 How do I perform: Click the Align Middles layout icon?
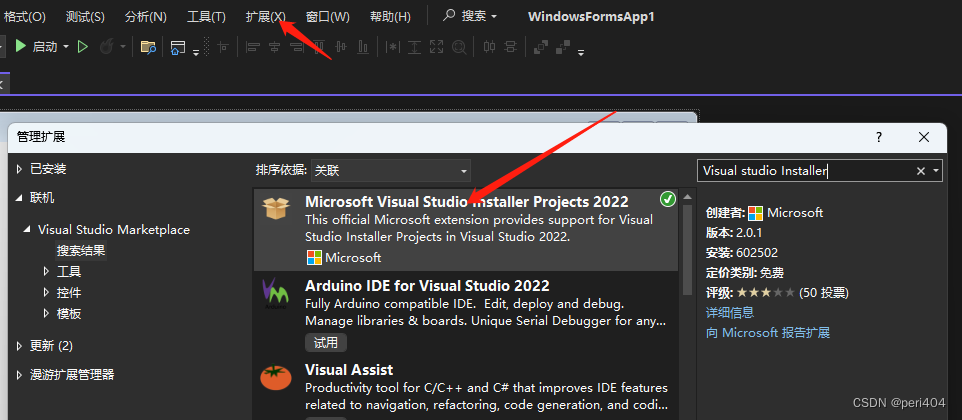[341, 47]
